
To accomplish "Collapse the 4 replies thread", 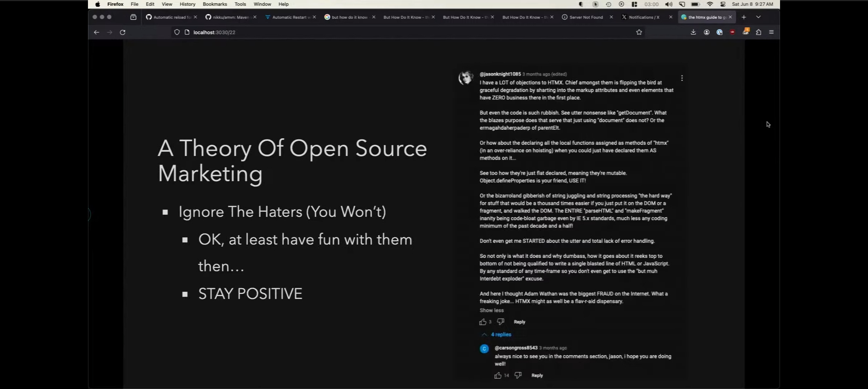I will coord(497,335).
